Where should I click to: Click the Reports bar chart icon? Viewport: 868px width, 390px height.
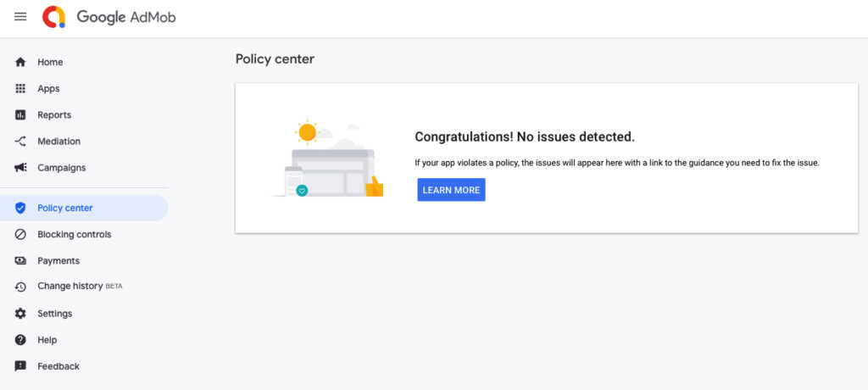20,115
